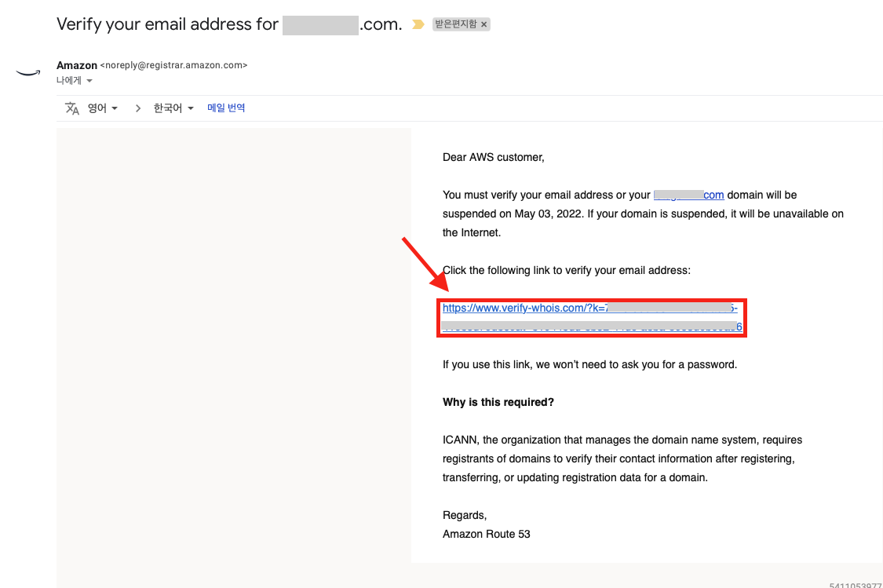This screenshot has width=883, height=588.
Task: Open the 영어 source language dropdown
Action: pos(103,108)
